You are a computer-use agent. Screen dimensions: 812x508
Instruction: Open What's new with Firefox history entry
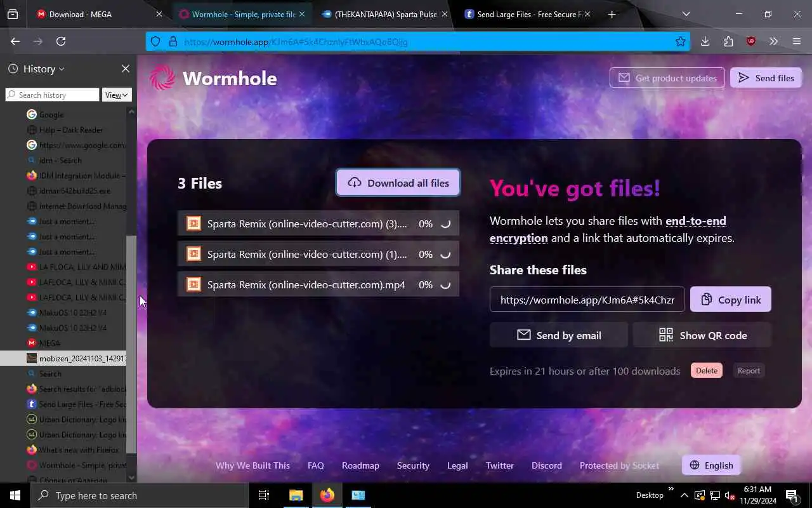coord(63,450)
